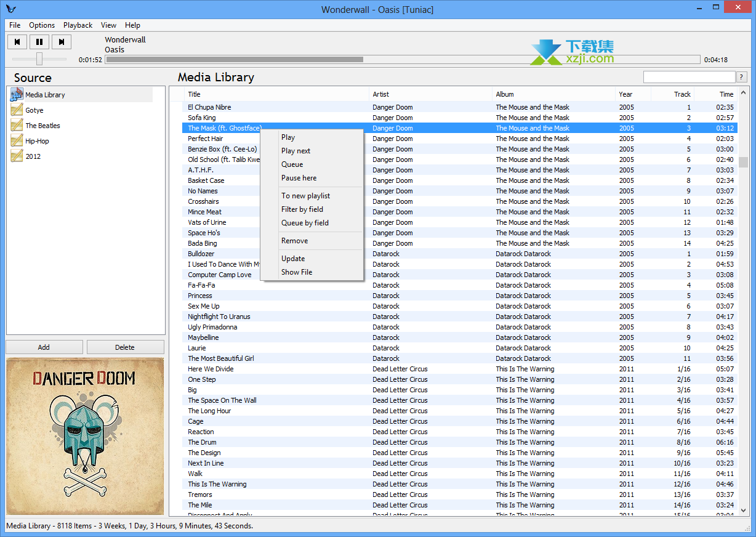Click the volume slider handle

click(x=39, y=59)
